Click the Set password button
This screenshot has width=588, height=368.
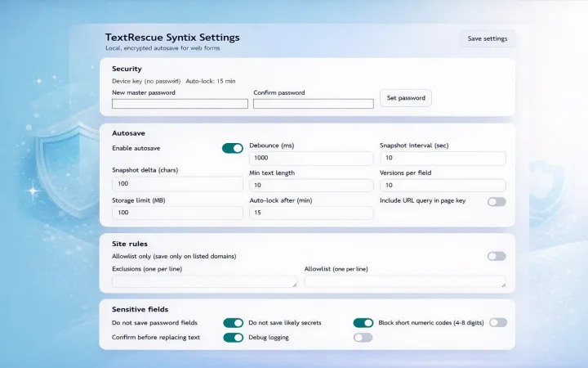[x=406, y=98]
